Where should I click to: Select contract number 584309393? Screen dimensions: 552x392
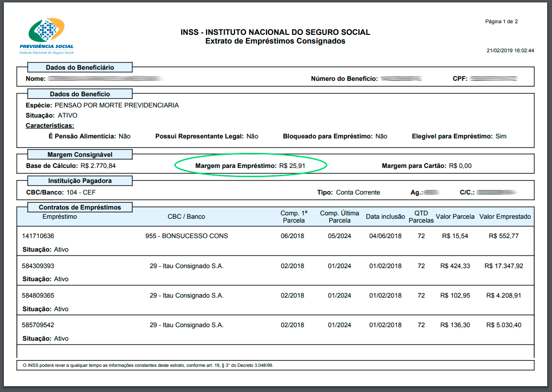38,266
